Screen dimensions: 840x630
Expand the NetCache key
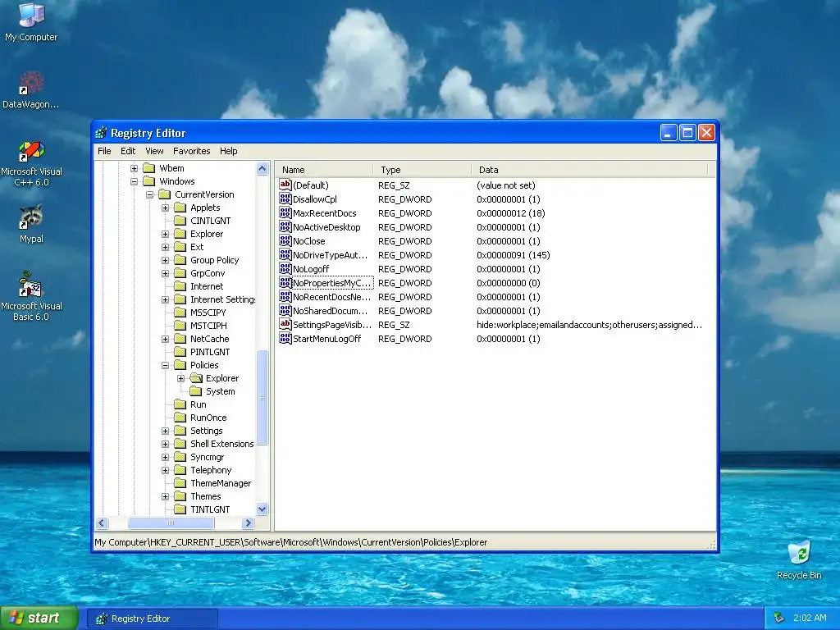(x=165, y=339)
